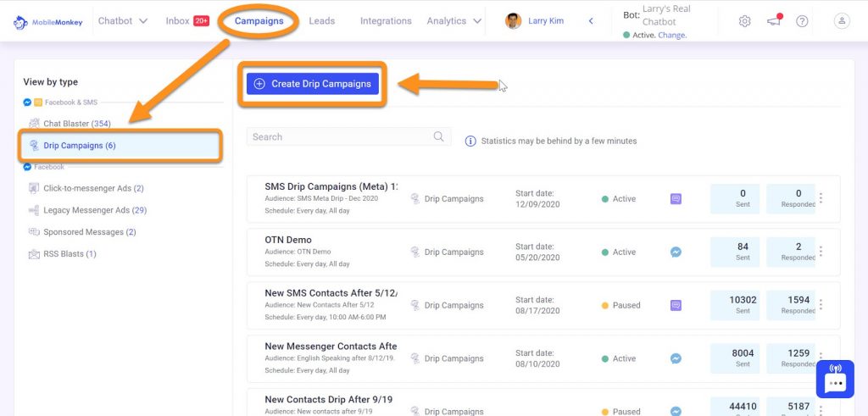Open the user account profile icon
This screenshot has height=416, width=868.
(x=842, y=21)
